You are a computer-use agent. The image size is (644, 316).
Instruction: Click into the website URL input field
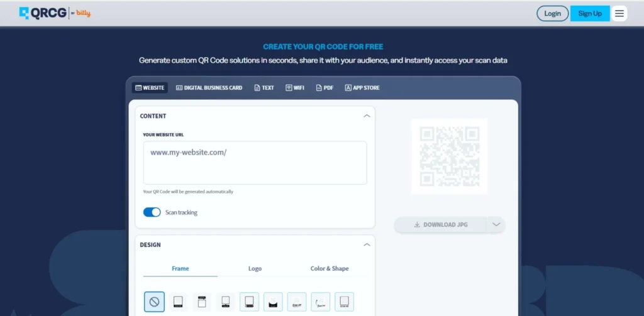pyautogui.click(x=255, y=163)
